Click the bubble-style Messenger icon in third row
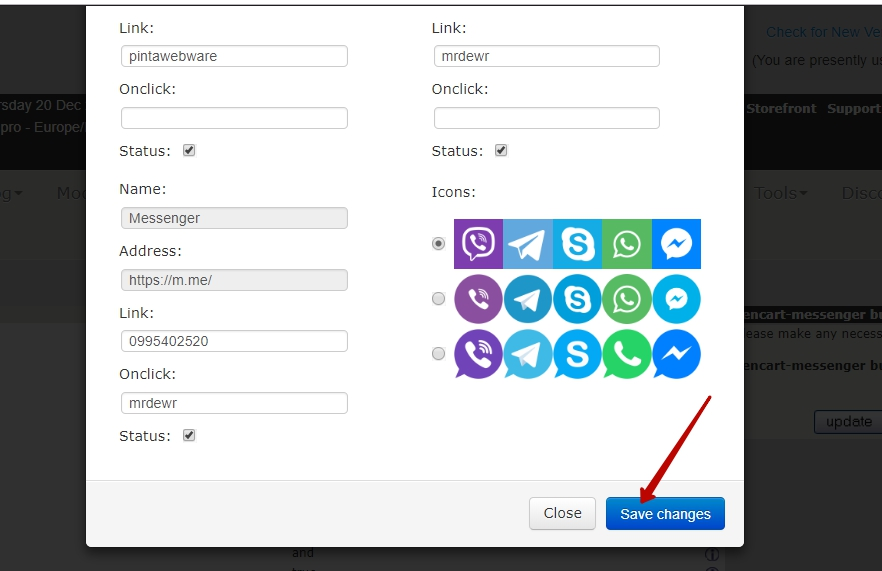 click(676, 354)
